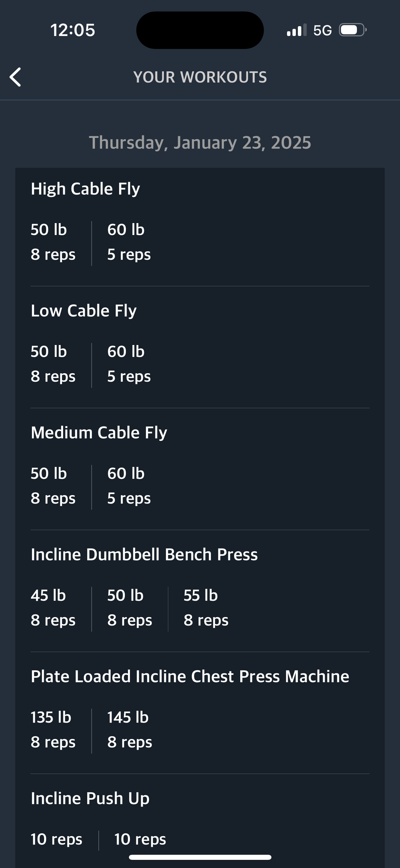Tap the 135 lb Chest Press set
Screen dimensions: 400x868
tap(53, 730)
